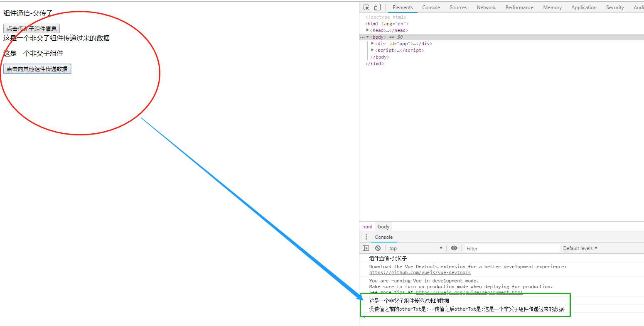Create a live expression with the eye icon
This screenshot has width=644, height=326.
pos(454,248)
